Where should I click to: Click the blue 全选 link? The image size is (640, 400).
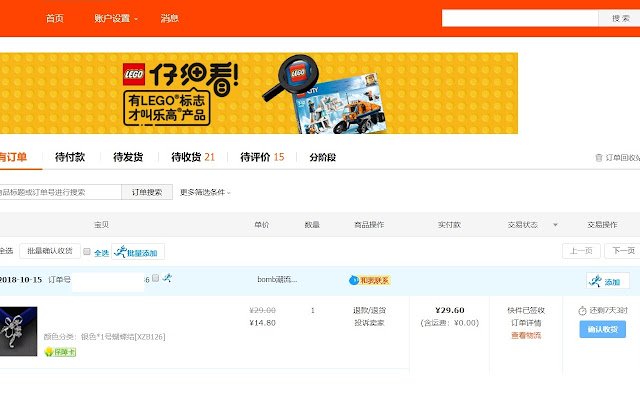tap(101, 253)
